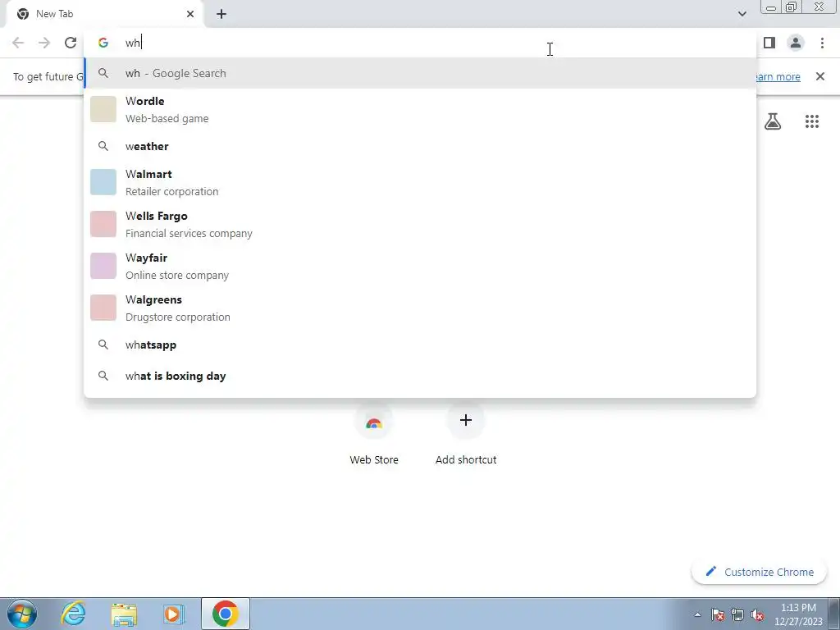The width and height of the screenshot is (840, 630).
Task: Close the New Tab tab
Action: (190, 14)
